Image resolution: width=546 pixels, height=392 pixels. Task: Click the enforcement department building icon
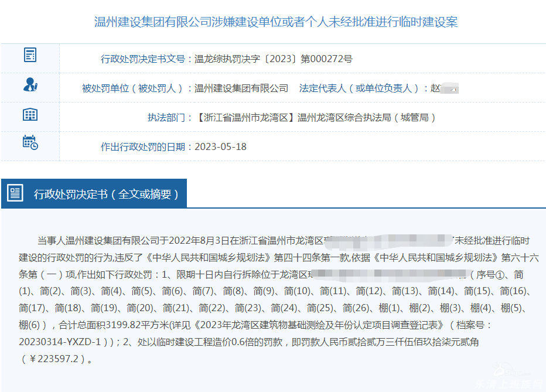click(x=30, y=114)
